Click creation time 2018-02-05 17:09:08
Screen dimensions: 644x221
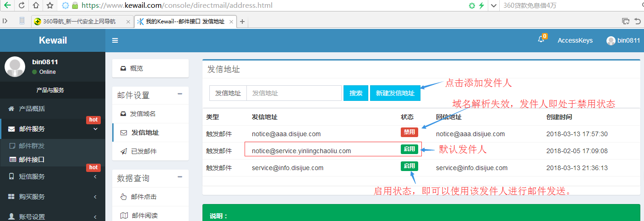(x=577, y=151)
